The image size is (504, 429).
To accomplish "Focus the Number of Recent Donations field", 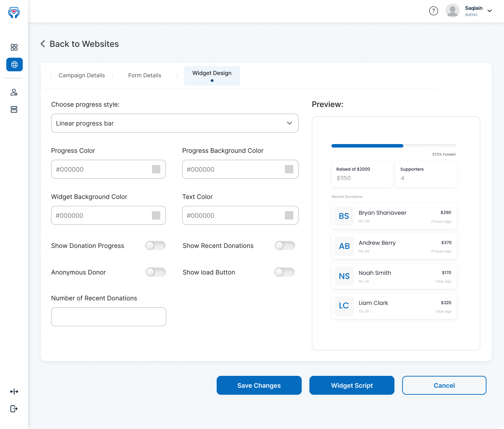I will point(108,317).
